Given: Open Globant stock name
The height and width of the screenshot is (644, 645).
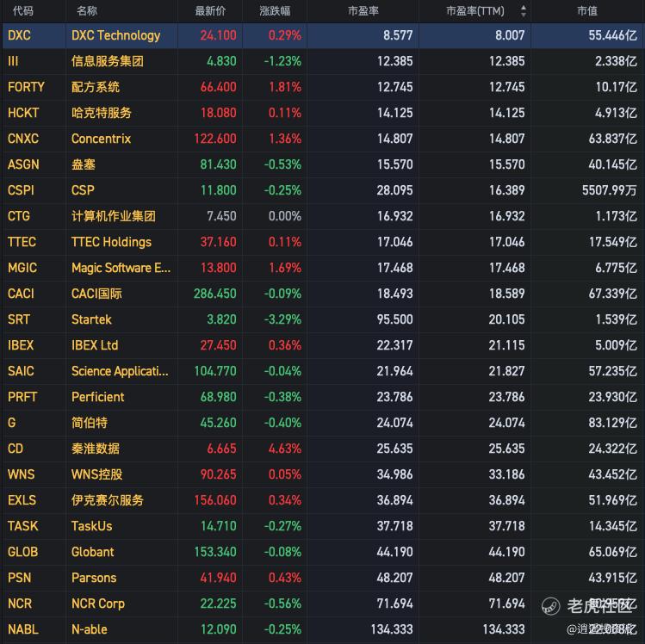Looking at the screenshot, I should 92,552.
